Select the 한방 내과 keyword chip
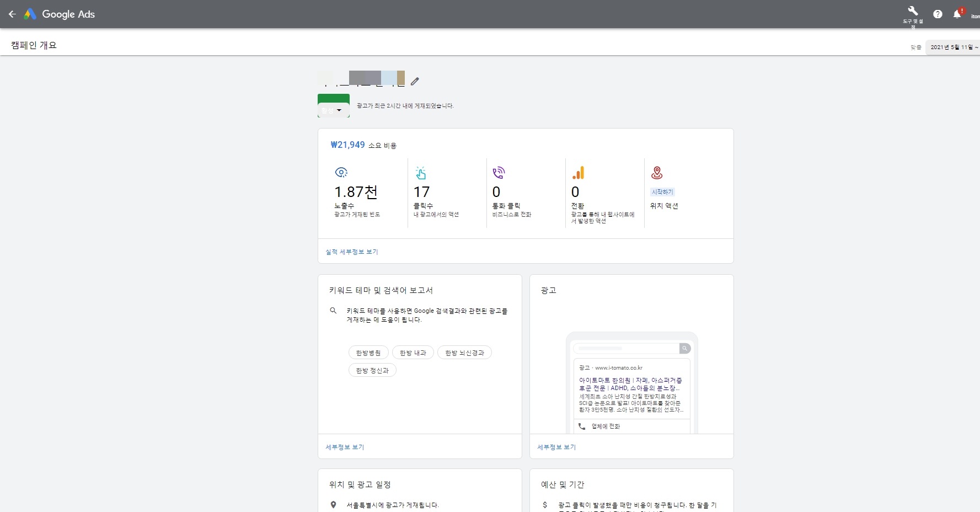Image resolution: width=980 pixels, height=512 pixels. [413, 353]
